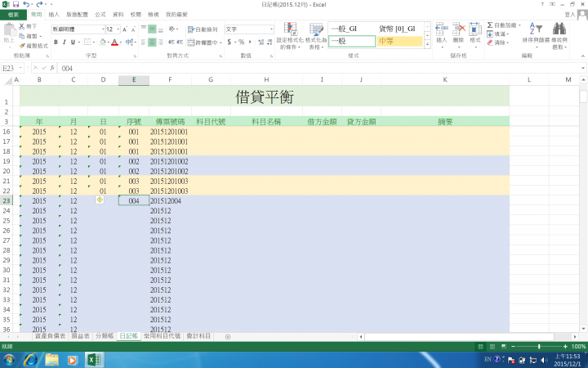Click the Save icon in quick access toolbar

(16, 5)
